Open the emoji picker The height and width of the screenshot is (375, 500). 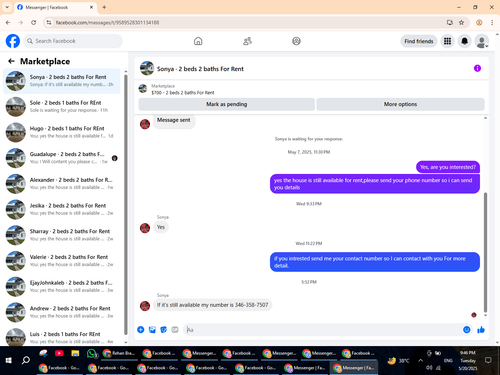tap(467, 330)
